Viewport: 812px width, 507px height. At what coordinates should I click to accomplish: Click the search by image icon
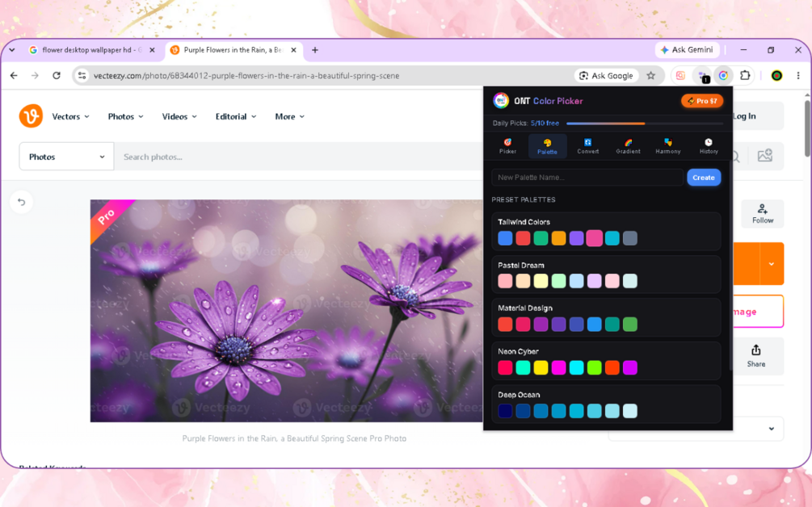tap(765, 156)
